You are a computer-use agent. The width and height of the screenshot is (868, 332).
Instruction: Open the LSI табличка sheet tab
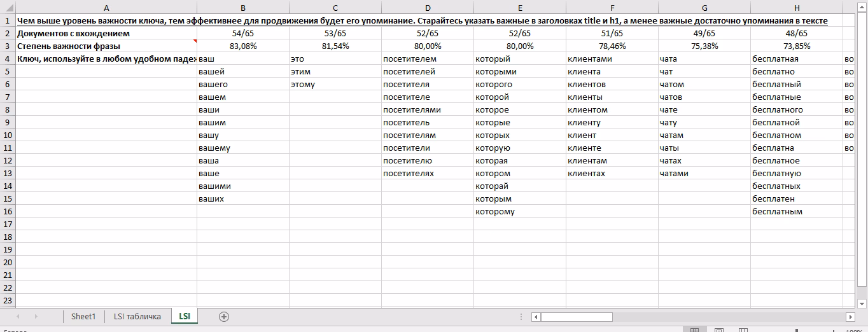pyautogui.click(x=137, y=317)
